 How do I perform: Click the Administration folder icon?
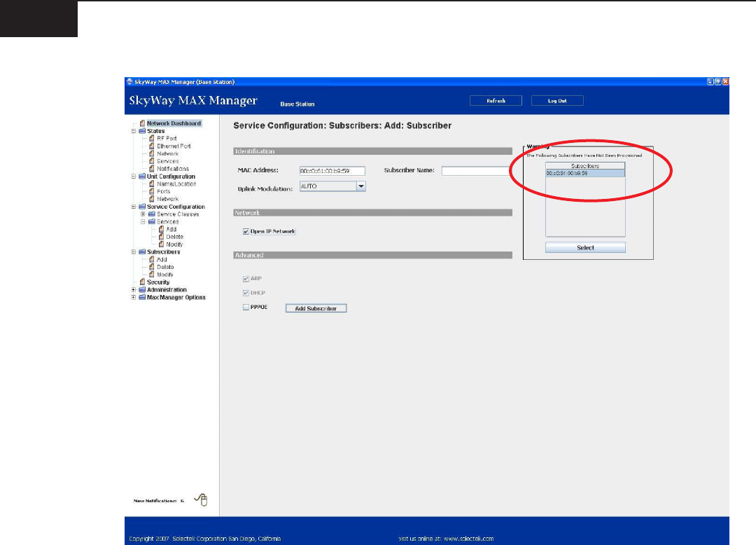pos(142,290)
